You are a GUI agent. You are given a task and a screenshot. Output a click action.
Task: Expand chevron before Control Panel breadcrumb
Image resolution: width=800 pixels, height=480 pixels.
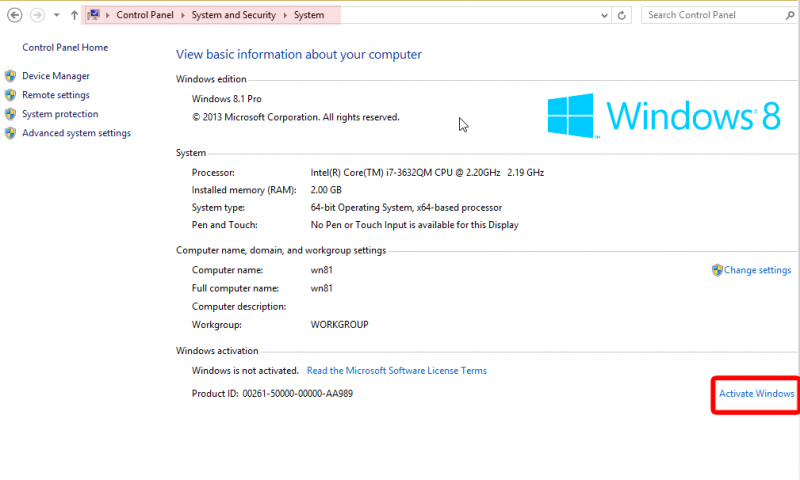(108, 15)
